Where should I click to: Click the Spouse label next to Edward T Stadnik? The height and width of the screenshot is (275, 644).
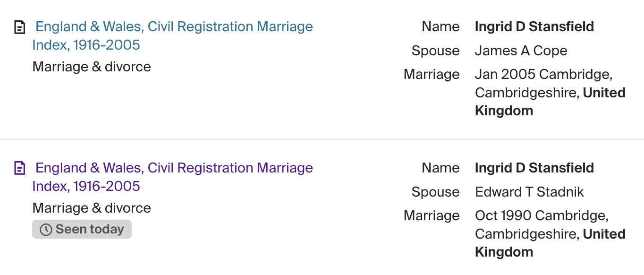click(x=435, y=192)
